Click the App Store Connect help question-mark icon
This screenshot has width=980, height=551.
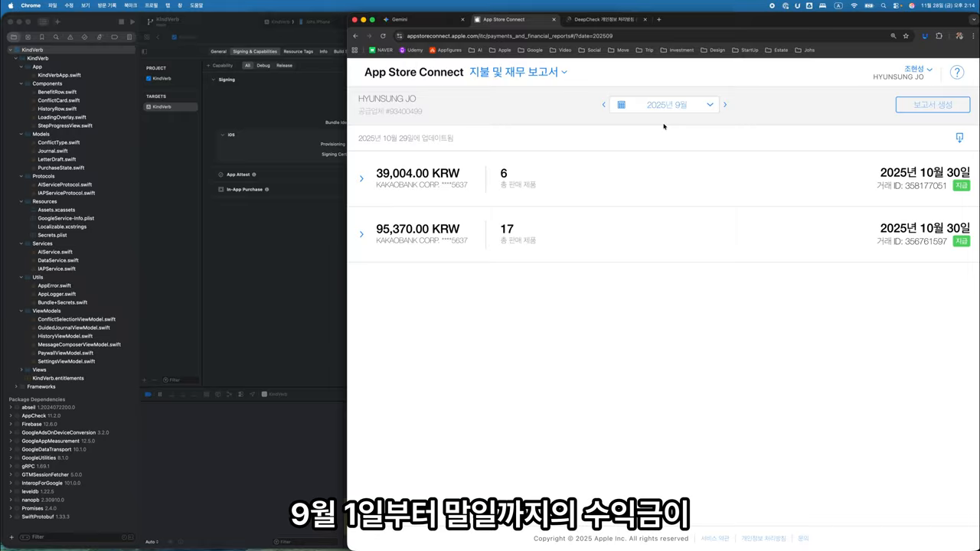[957, 72]
